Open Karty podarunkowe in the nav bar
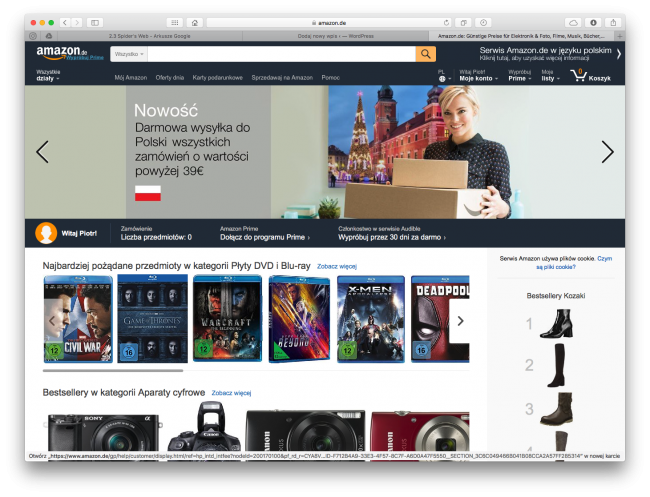650x497 pixels. click(x=217, y=78)
